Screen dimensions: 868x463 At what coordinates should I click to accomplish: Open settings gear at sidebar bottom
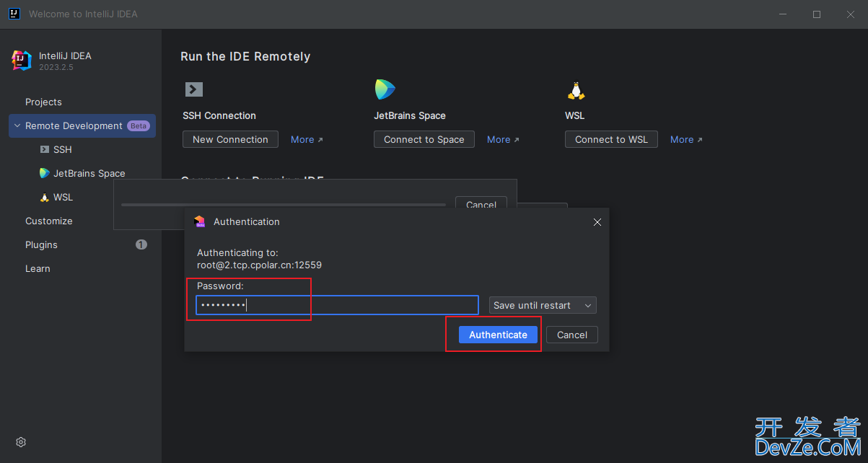coord(21,442)
